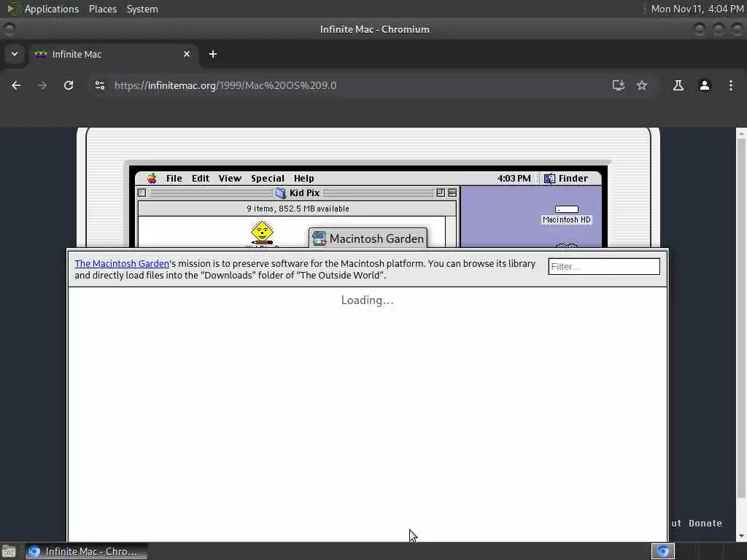Image resolution: width=747 pixels, height=560 pixels.
Task: Open the Help menu in Finder
Action: click(x=303, y=179)
